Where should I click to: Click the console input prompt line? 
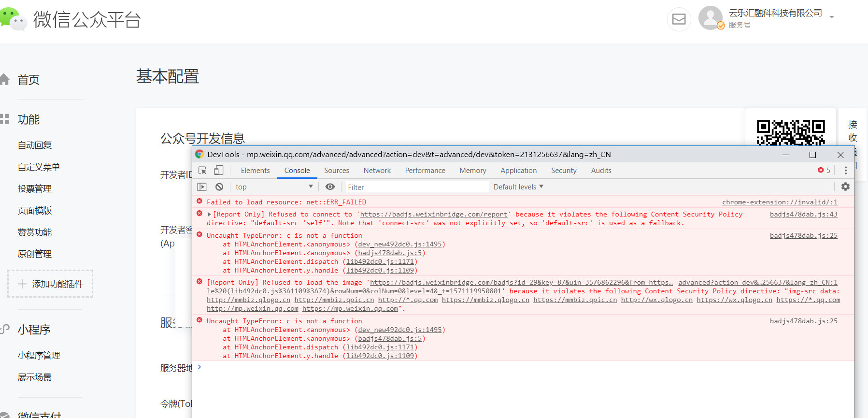(523, 367)
